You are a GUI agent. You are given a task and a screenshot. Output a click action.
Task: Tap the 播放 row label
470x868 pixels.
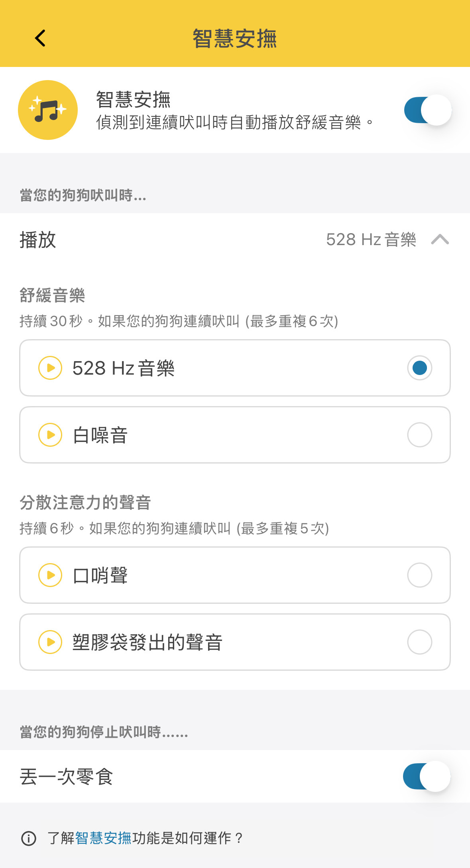[x=38, y=240]
